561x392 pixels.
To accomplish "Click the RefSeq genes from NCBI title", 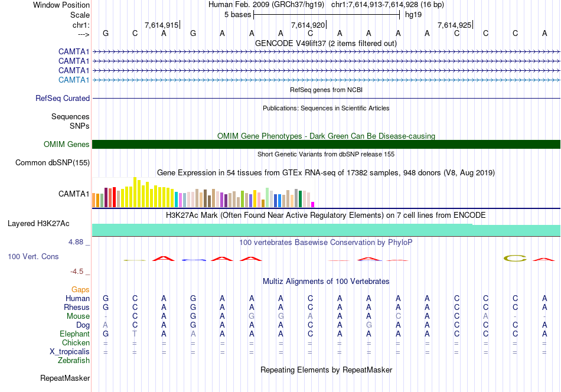I will point(326,90).
